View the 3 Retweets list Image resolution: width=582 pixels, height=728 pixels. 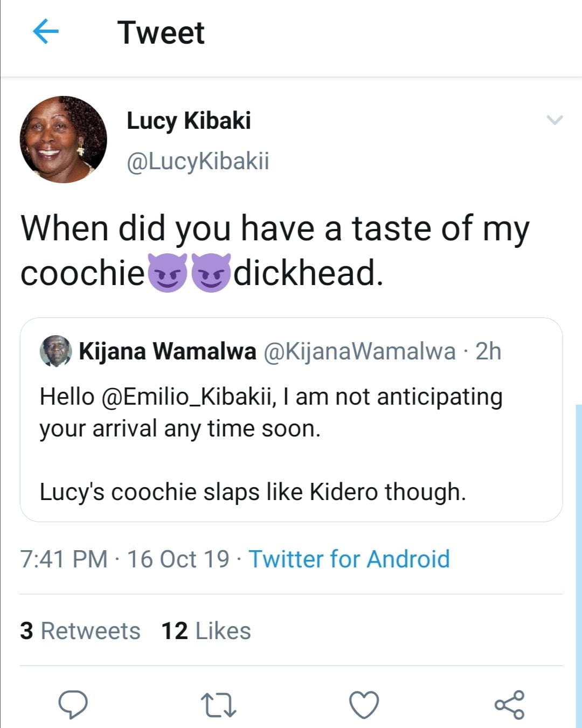[x=80, y=630]
